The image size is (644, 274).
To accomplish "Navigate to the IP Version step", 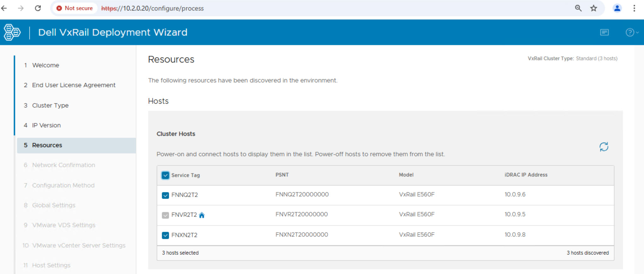I will pyautogui.click(x=46, y=125).
